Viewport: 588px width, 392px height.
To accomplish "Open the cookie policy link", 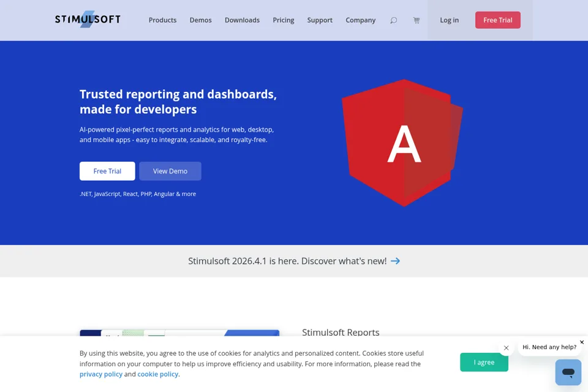I will [158, 374].
